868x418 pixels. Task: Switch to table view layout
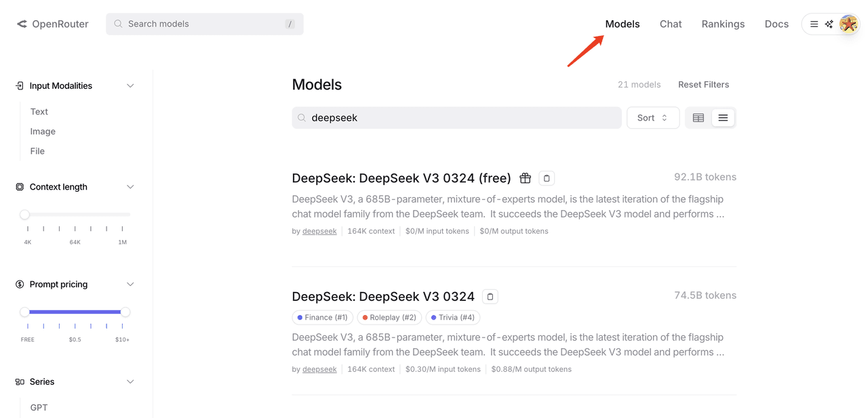[x=698, y=118]
